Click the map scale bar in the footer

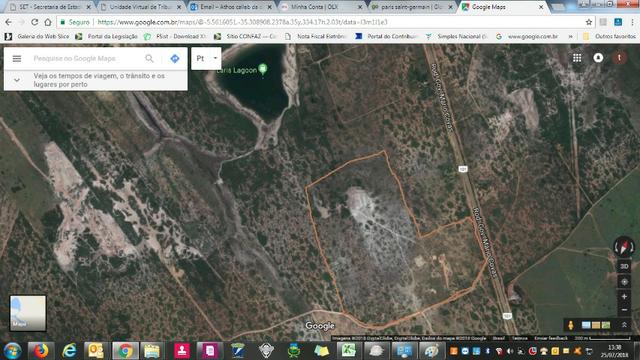[602, 338]
